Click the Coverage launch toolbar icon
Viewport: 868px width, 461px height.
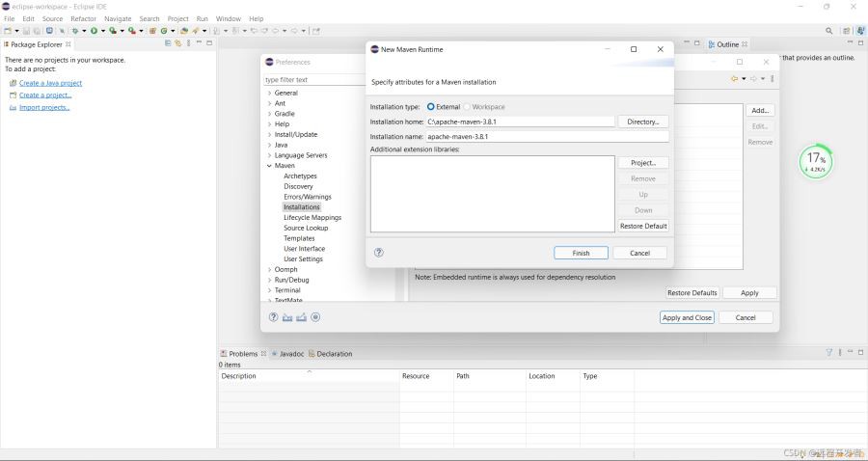pos(113,31)
